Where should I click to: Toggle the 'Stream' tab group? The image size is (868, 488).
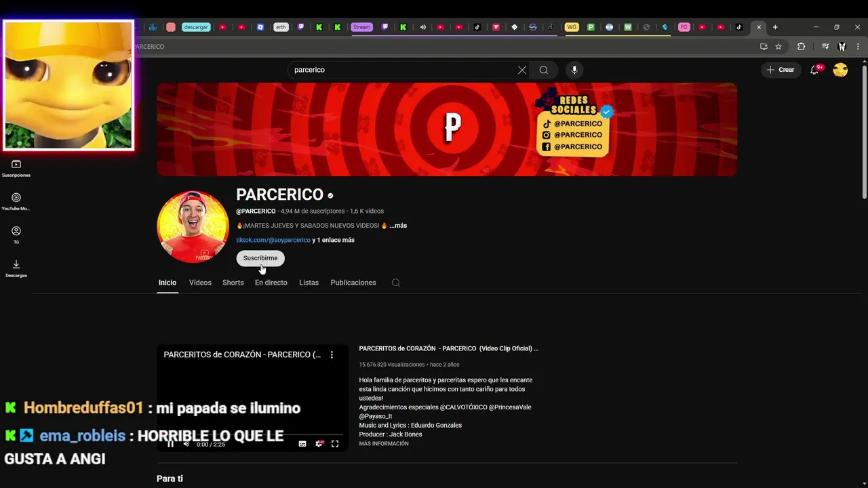(x=361, y=27)
